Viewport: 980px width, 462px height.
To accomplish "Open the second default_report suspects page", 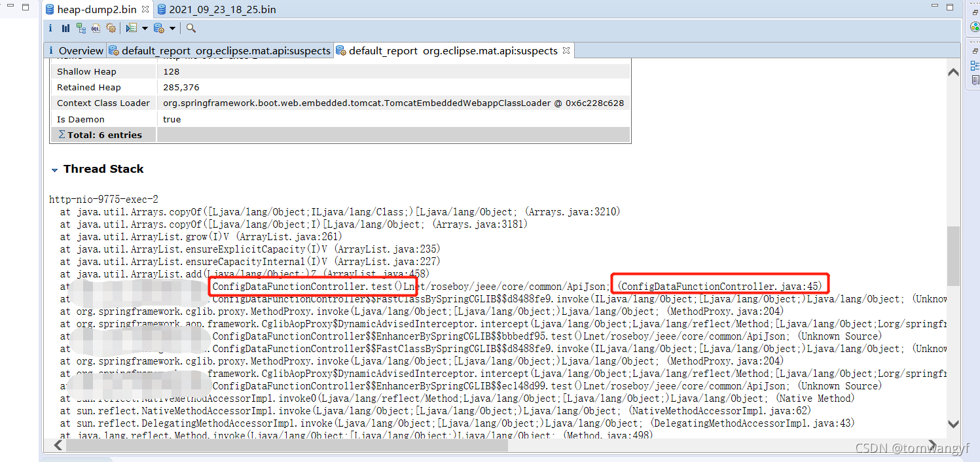I will (x=452, y=50).
